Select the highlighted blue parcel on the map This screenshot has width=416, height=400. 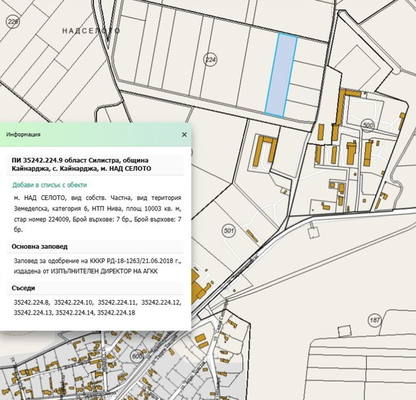[x=281, y=76]
